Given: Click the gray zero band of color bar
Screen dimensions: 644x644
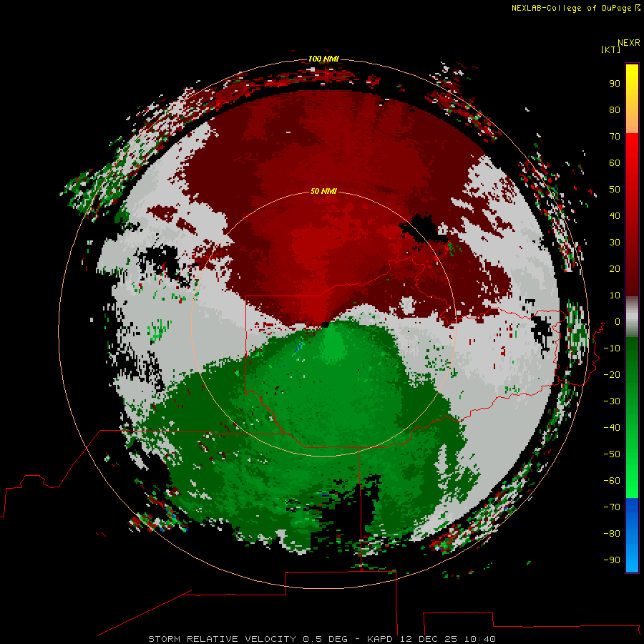Looking at the screenshot, I should coord(632,317).
